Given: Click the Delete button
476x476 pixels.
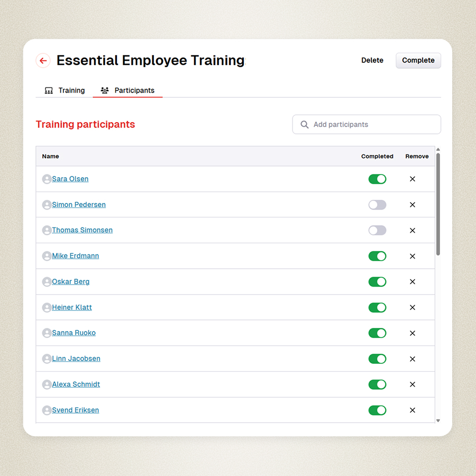Looking at the screenshot, I should point(372,60).
